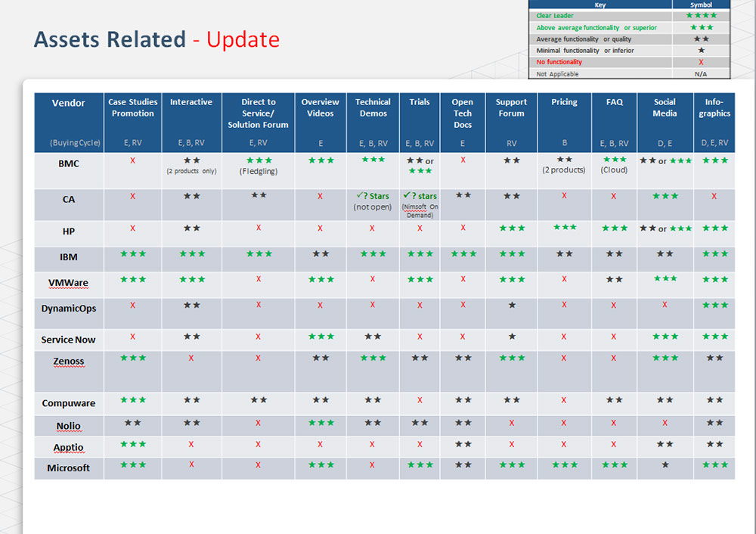Click the Fledgling note in the BMC row

(x=259, y=171)
